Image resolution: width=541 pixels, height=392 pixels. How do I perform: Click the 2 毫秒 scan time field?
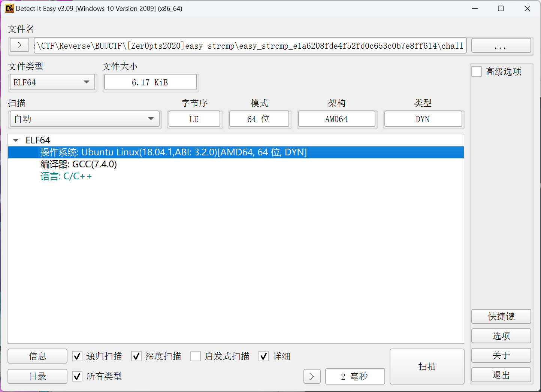(355, 376)
